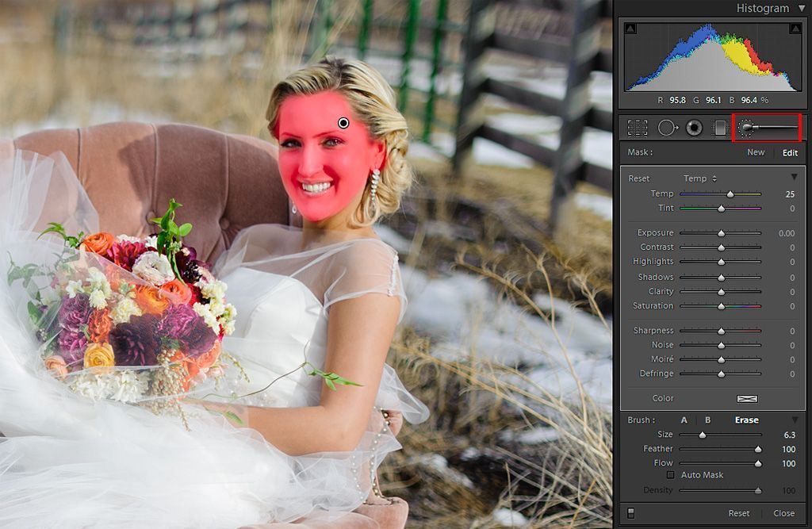Create a New mask

[756, 152]
